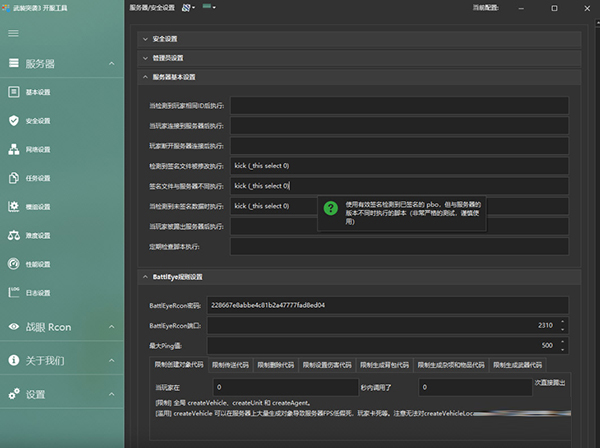Image resolution: width=600 pixels, height=448 pixels.
Task: Open 性能设置 gauge item
Action: (x=37, y=264)
